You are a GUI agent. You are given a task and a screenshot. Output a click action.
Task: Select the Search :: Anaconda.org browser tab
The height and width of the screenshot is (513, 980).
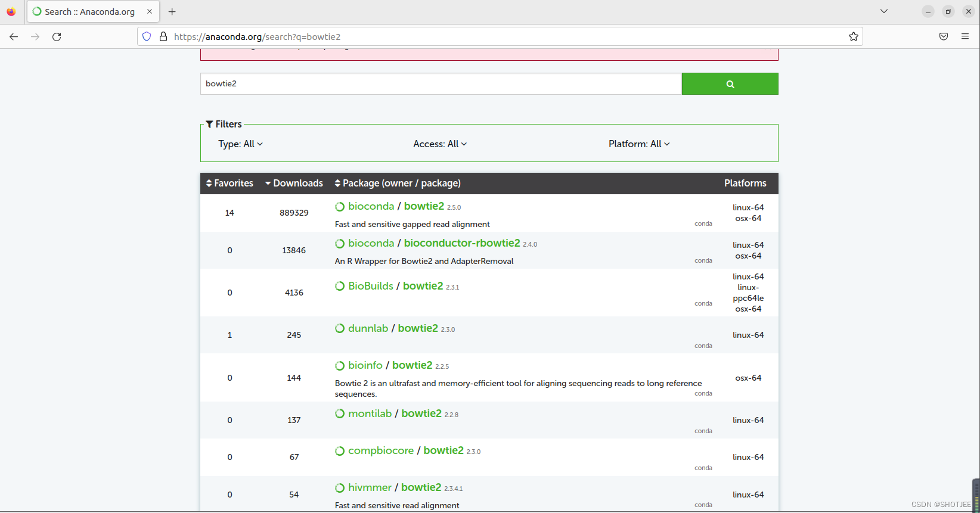92,12
